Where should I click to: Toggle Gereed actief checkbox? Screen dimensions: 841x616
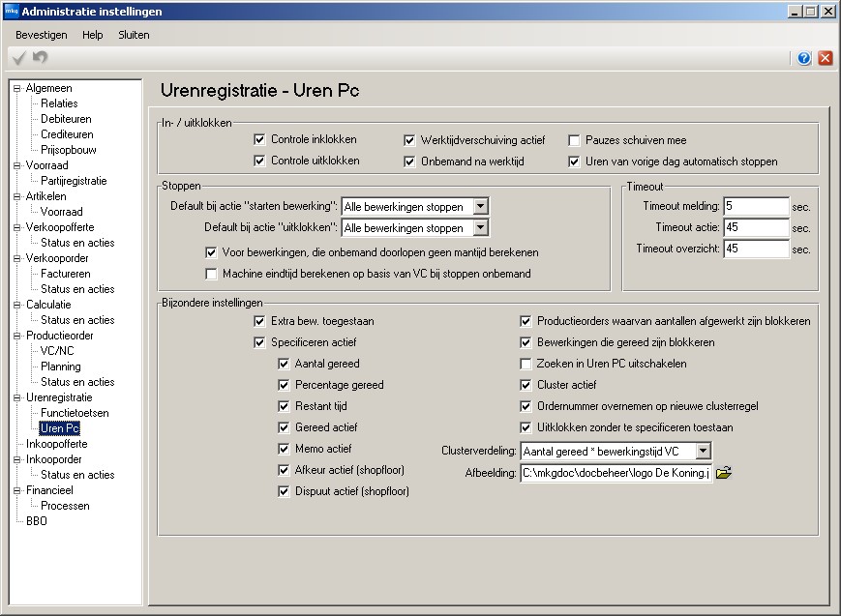(284, 427)
